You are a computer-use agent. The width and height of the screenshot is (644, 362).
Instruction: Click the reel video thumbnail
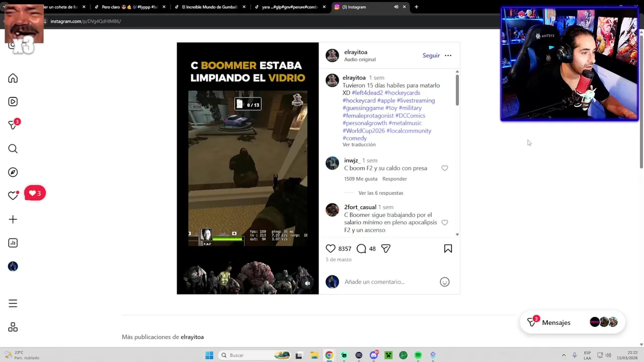pyautogui.click(x=248, y=168)
